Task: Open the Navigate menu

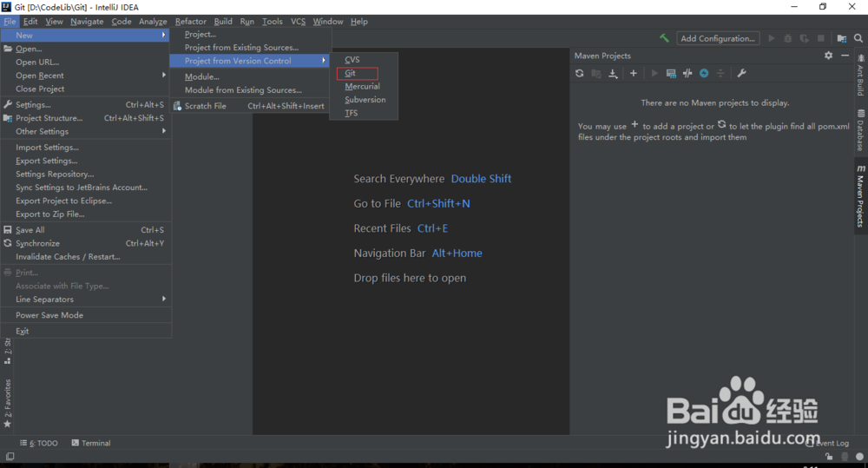Action: (87, 22)
